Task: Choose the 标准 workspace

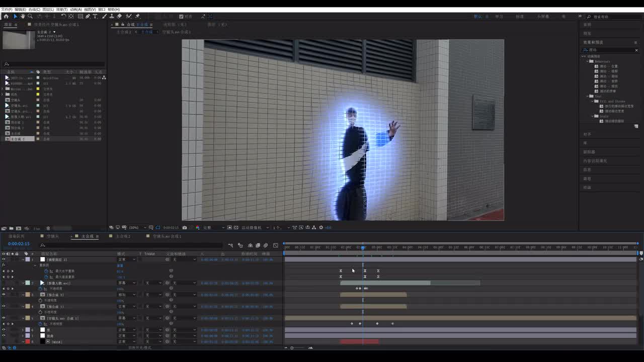Action: pyautogui.click(x=520, y=17)
